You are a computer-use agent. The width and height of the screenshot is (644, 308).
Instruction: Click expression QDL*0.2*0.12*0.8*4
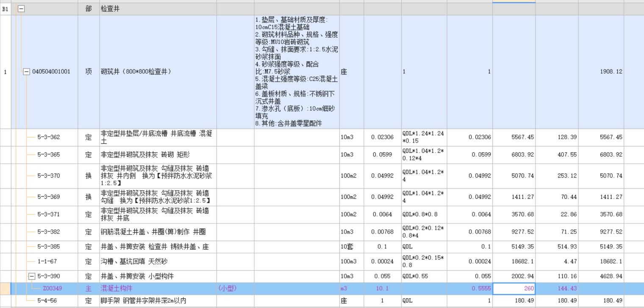click(423, 232)
